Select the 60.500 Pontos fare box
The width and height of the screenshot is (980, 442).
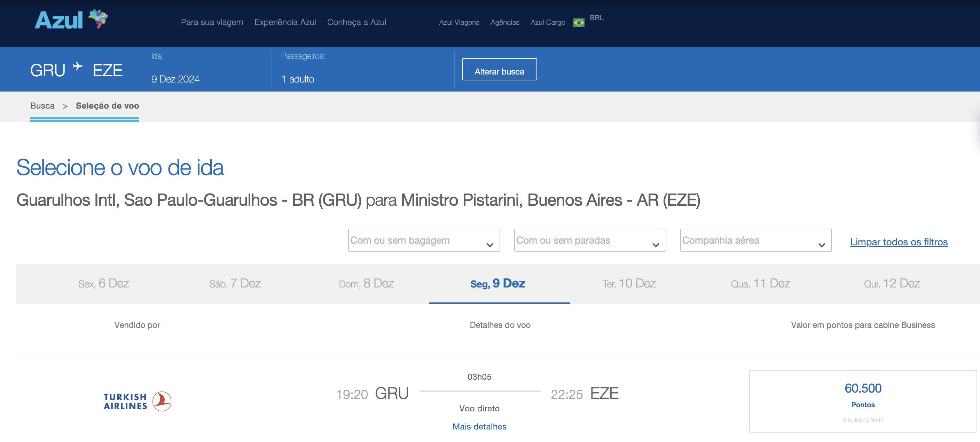click(x=862, y=401)
